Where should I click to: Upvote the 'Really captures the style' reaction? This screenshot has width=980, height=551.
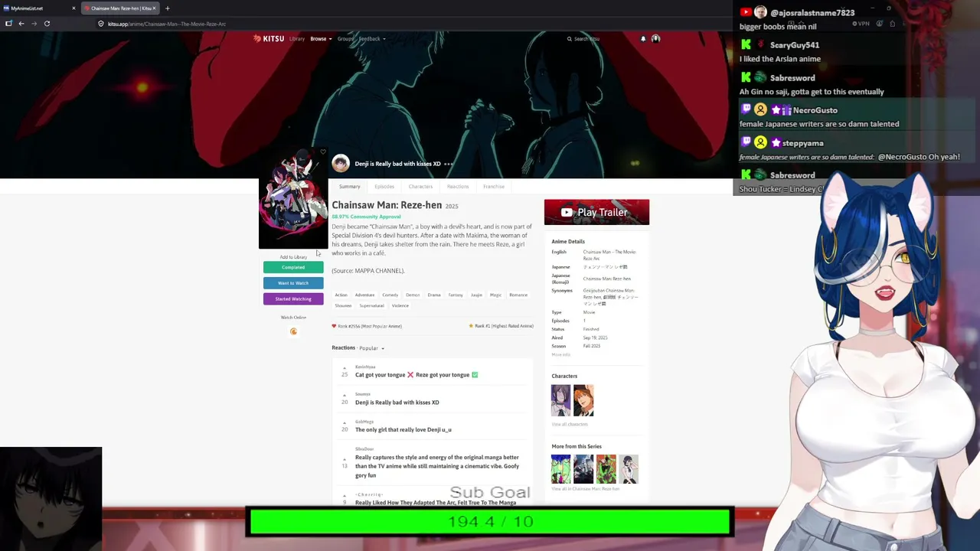(x=345, y=459)
